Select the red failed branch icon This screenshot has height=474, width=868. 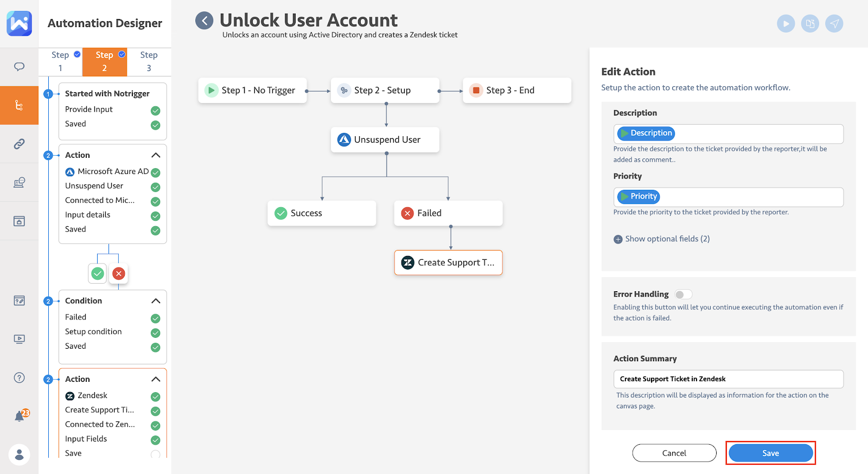click(118, 273)
